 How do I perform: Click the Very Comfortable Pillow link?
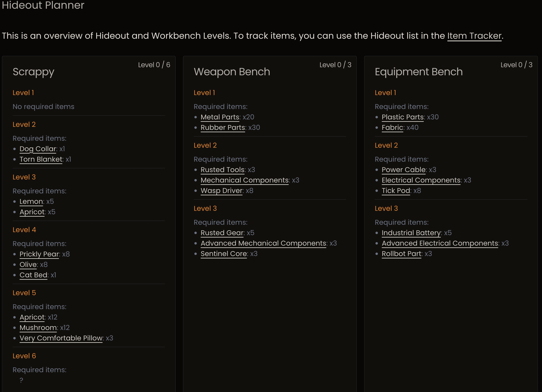[x=61, y=338]
